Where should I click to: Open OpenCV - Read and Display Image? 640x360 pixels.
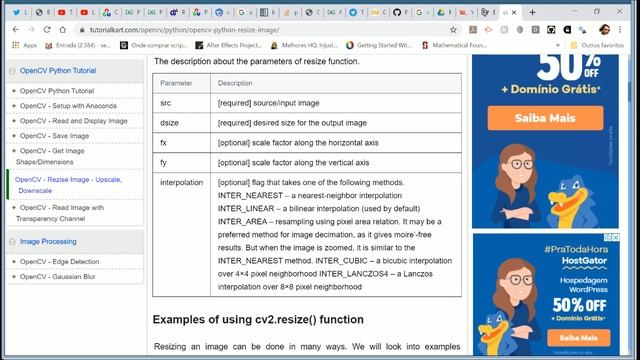[x=73, y=121]
